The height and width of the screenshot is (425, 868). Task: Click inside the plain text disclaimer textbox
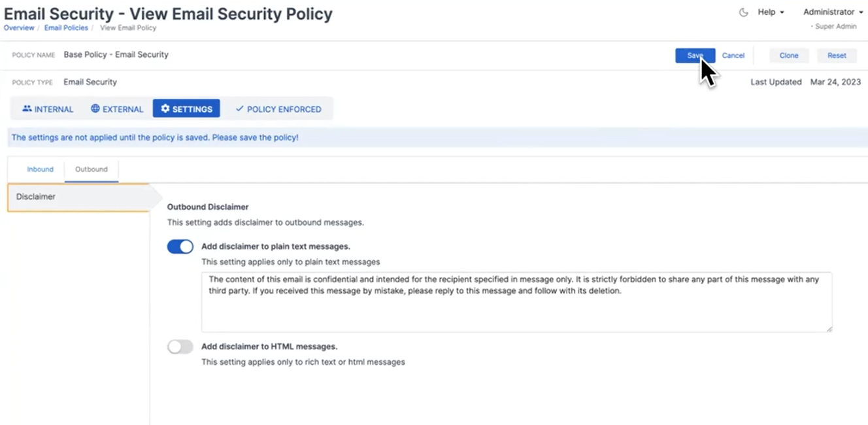[x=516, y=311]
